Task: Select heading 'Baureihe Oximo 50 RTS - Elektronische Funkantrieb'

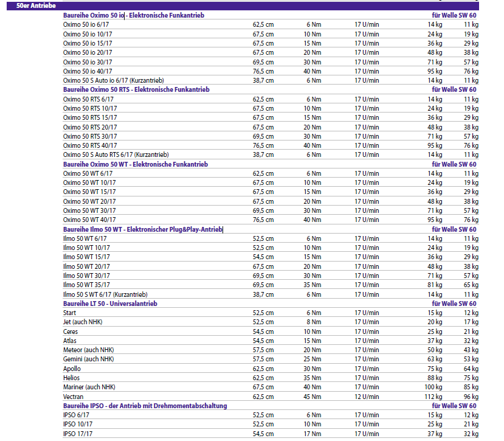Action: [136, 89]
